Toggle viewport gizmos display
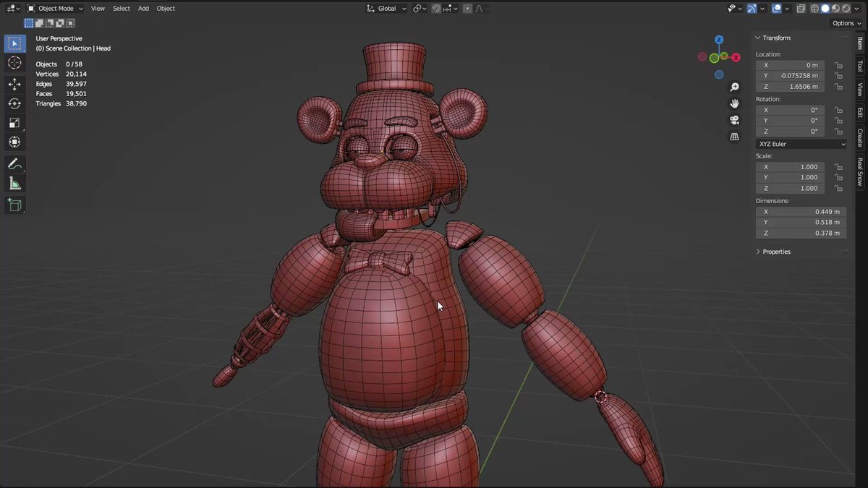The width and height of the screenshot is (868, 488). [752, 8]
